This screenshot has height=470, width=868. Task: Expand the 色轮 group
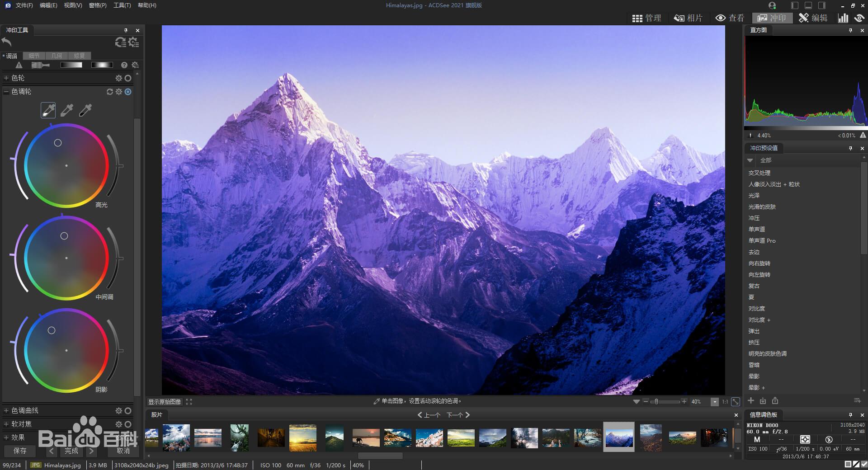[6, 78]
